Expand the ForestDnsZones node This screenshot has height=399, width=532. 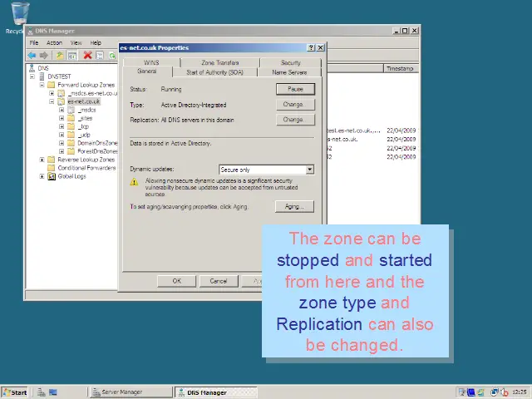[62, 151]
